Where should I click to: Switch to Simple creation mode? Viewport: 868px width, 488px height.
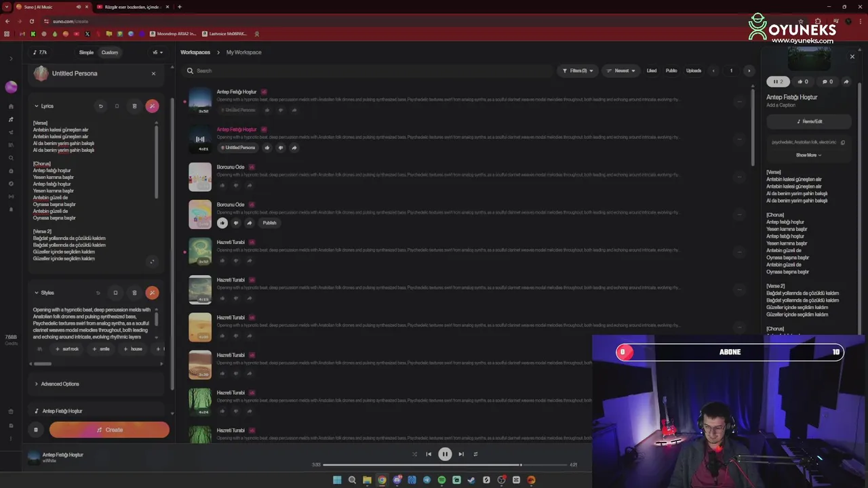(x=86, y=52)
